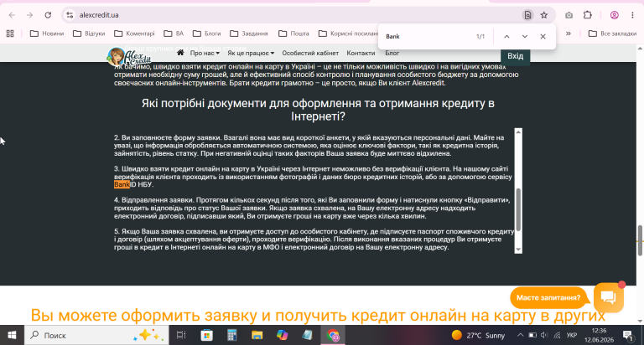Reload the alexcredit.ua page
This screenshot has height=345, width=644.
48,15
